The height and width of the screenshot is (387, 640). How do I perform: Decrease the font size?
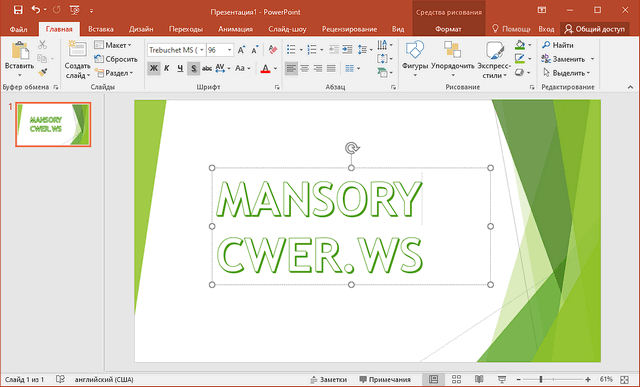coord(254,50)
